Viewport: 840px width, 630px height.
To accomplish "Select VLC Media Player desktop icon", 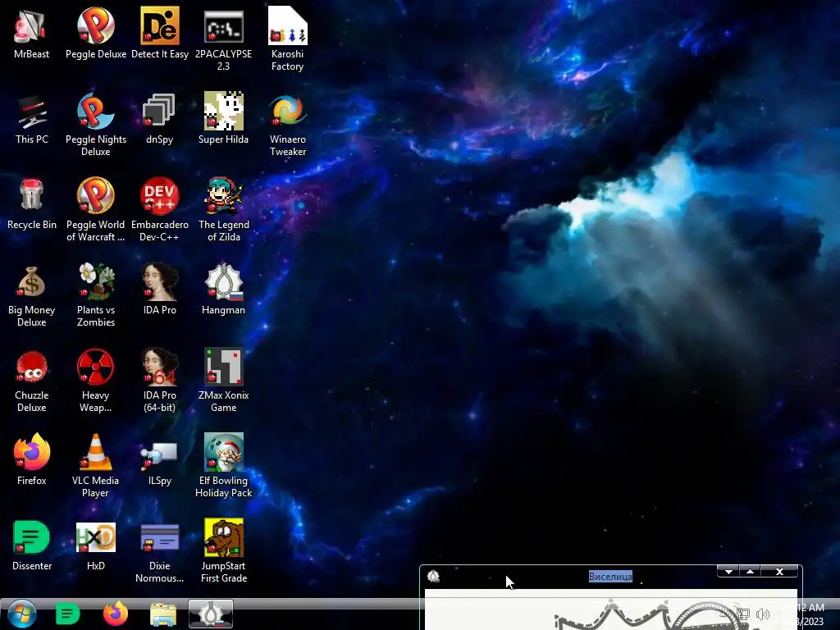I will pos(96,465).
